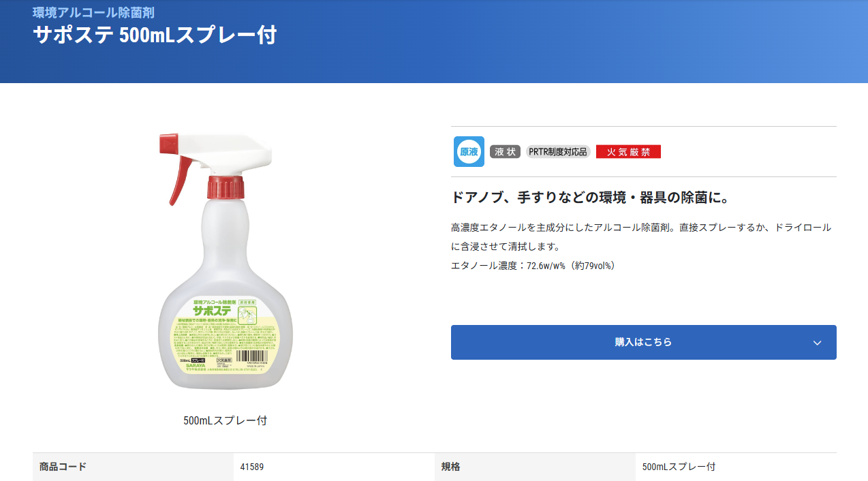Click the blue 原液 icon
The image size is (868, 481).
[x=469, y=151]
